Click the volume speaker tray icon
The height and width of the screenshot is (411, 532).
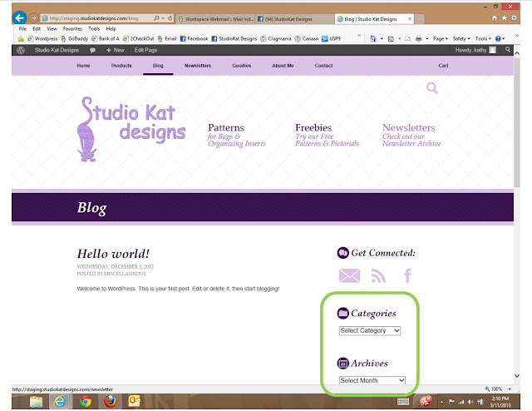click(470, 402)
